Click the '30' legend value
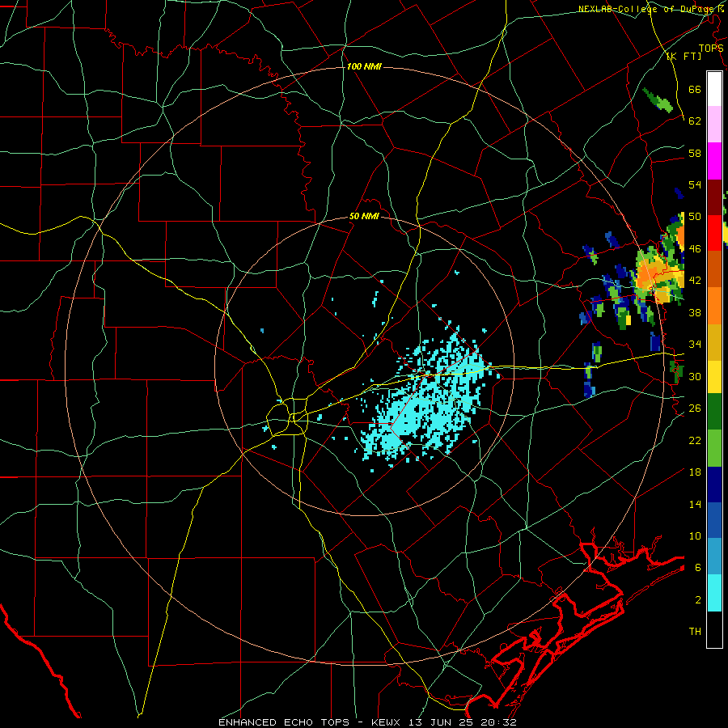 tap(695, 376)
